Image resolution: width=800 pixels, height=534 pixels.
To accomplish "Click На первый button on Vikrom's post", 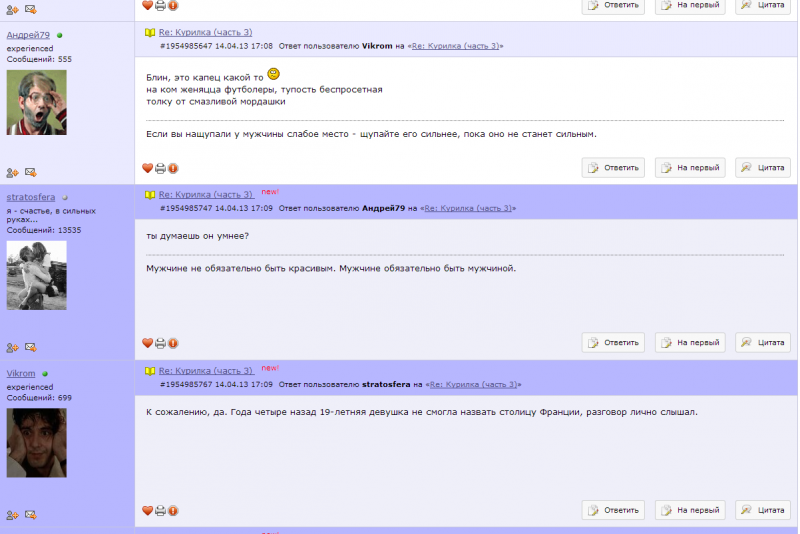I will point(690,510).
